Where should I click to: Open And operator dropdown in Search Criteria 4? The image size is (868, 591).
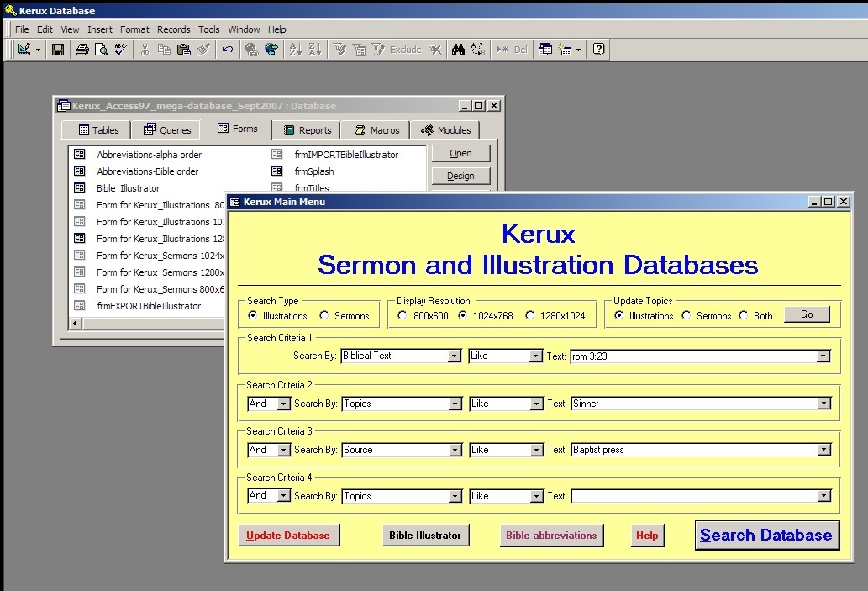click(x=283, y=495)
